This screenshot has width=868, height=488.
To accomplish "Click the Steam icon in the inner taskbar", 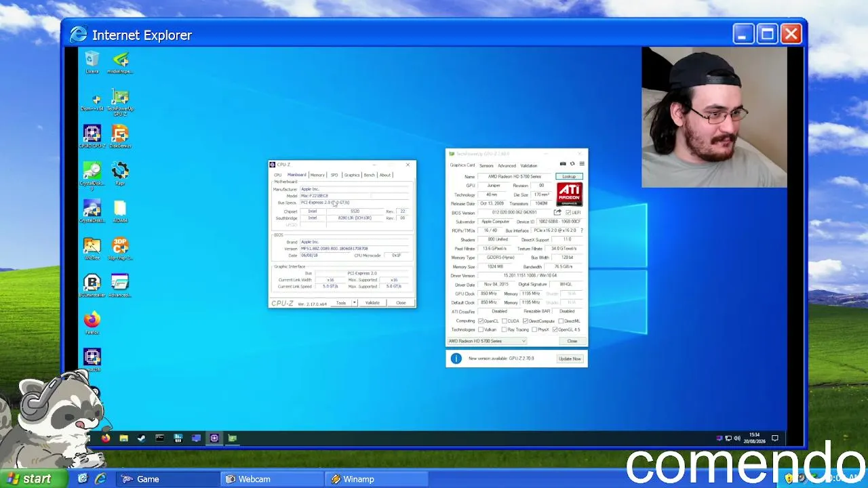I will pyautogui.click(x=142, y=438).
